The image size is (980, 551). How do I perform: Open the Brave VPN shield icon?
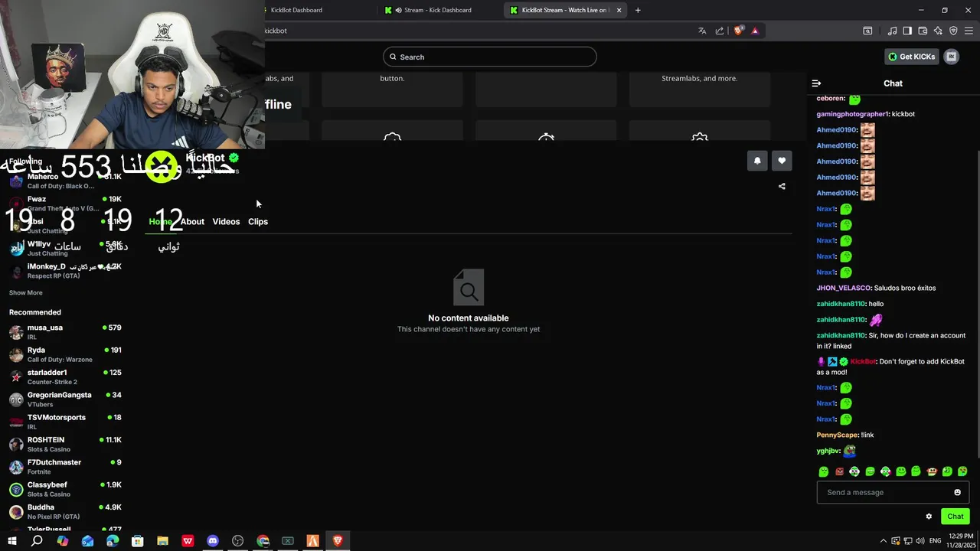coord(953,31)
